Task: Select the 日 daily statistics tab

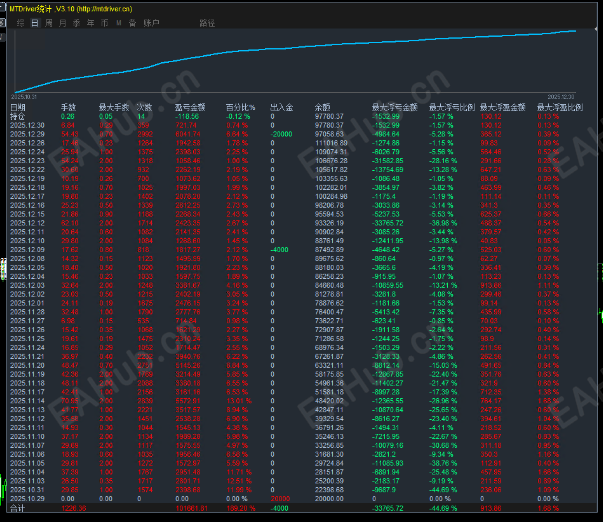Action: [x=35, y=23]
